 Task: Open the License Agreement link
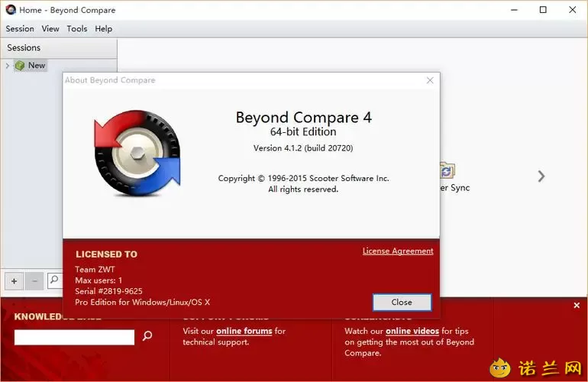pyautogui.click(x=398, y=251)
